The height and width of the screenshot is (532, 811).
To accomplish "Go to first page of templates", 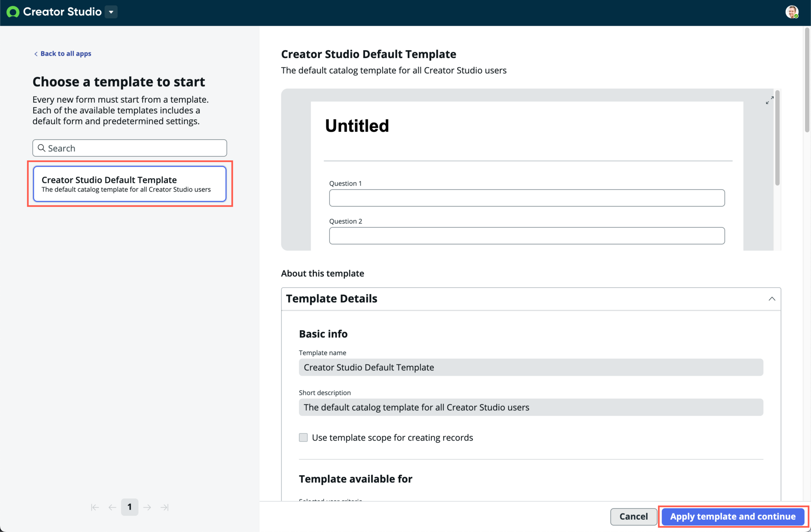I will pos(95,507).
